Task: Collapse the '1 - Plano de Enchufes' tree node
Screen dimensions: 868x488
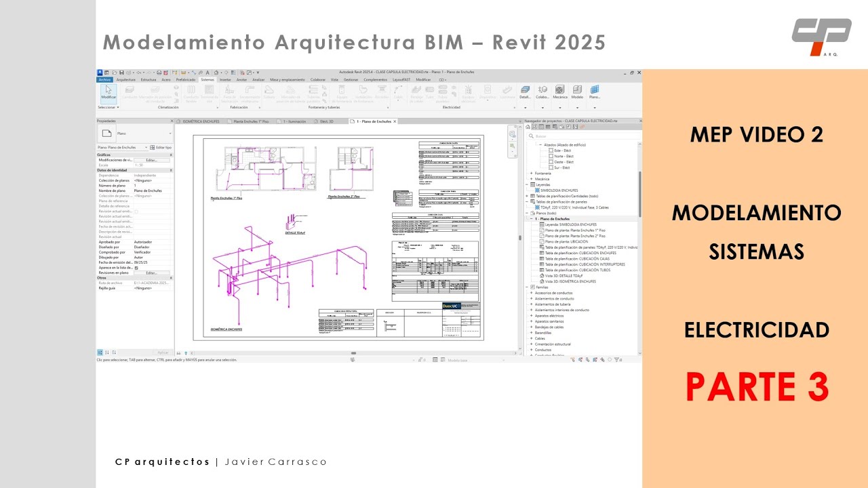Action: click(x=532, y=219)
